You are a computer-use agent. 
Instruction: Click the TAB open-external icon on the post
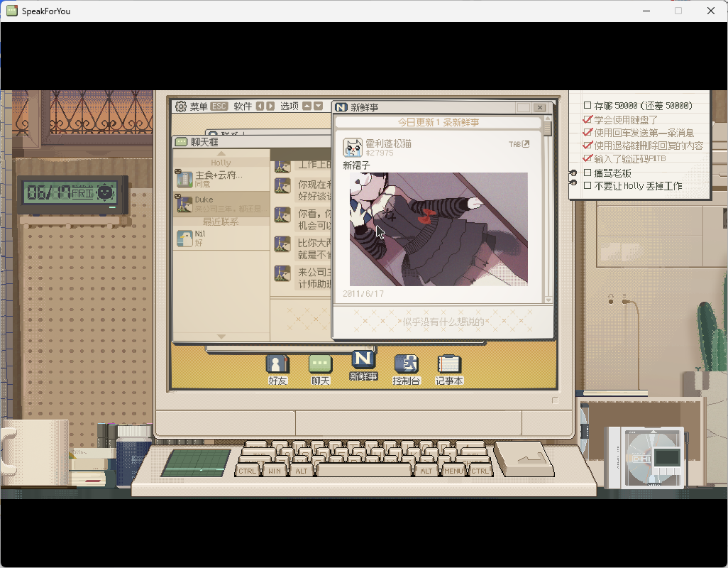coord(525,144)
